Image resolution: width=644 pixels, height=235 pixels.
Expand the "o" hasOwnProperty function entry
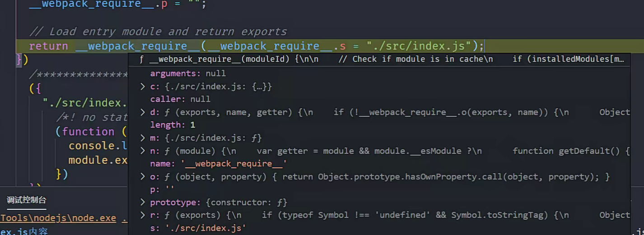tap(143, 177)
